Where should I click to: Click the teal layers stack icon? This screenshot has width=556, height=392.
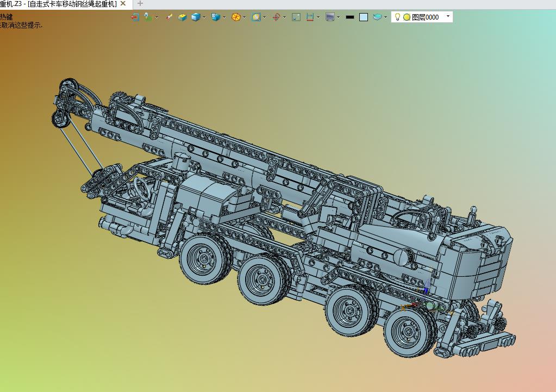click(377, 17)
